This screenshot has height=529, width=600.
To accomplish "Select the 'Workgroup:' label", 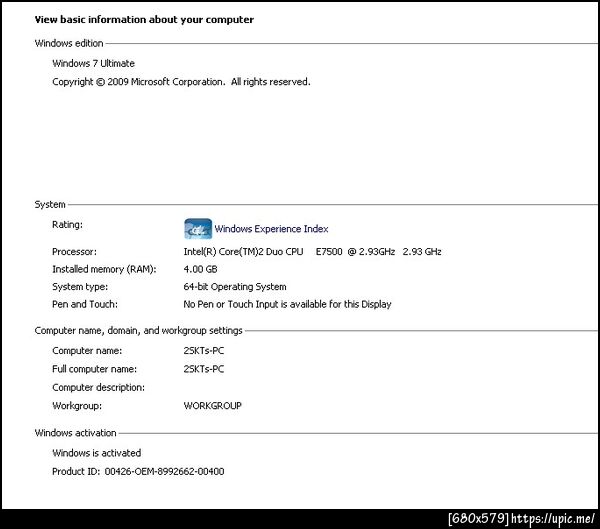I will (77, 406).
